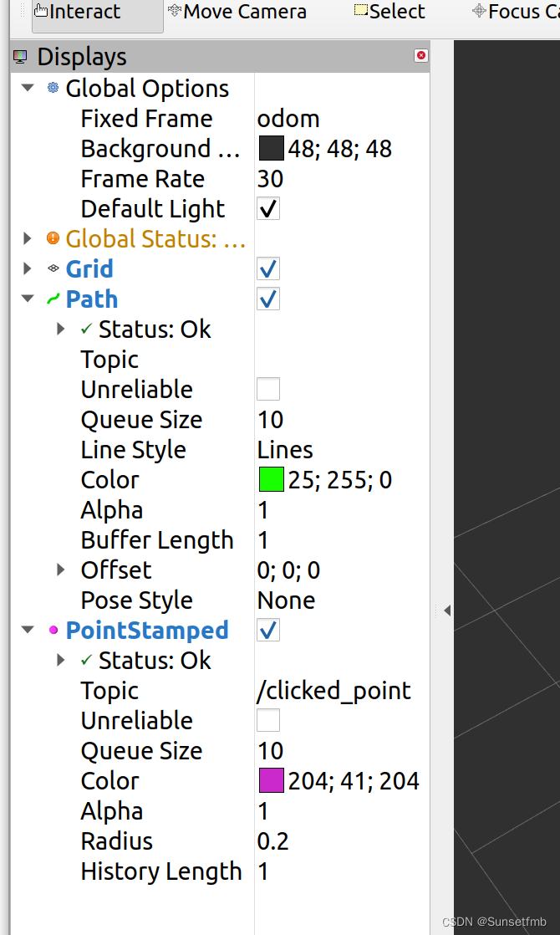Expand the Path Offset property
The width and height of the screenshot is (560, 935).
(x=61, y=570)
